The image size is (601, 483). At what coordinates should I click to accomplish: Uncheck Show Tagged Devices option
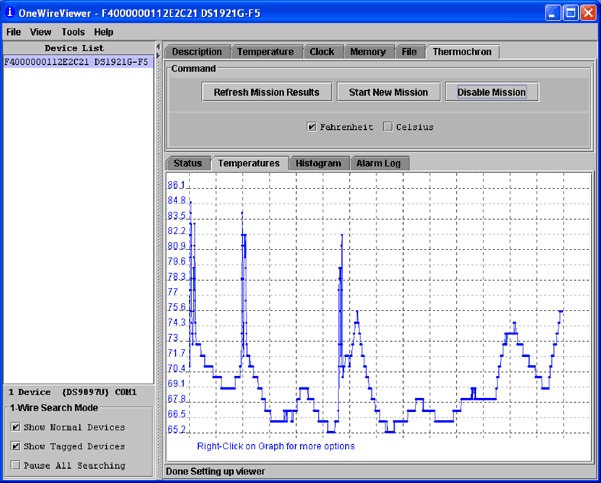point(15,447)
